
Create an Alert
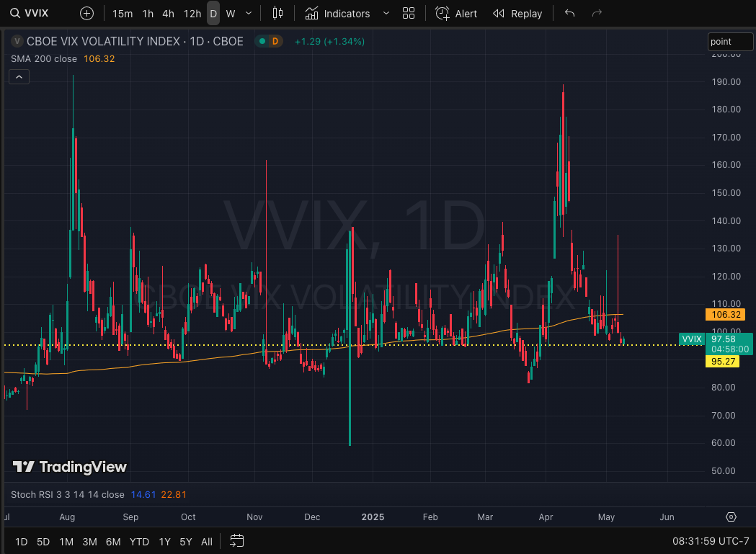pyautogui.click(x=456, y=14)
